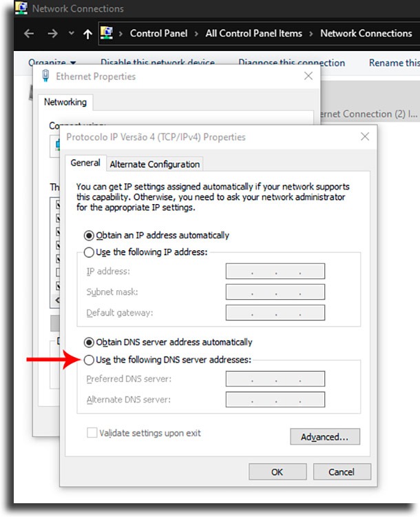The image size is (420, 517).
Task: Confirm with the OK button
Action: [x=277, y=472]
